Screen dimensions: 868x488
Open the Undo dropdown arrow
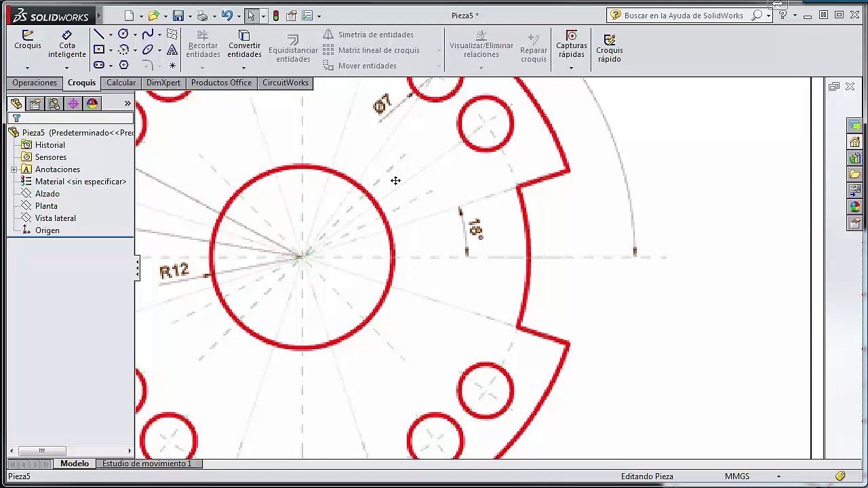[238, 16]
